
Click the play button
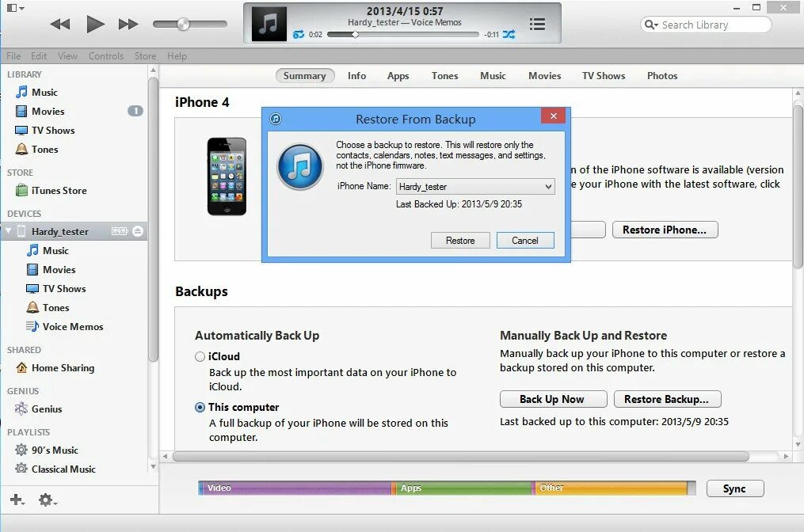(95, 24)
